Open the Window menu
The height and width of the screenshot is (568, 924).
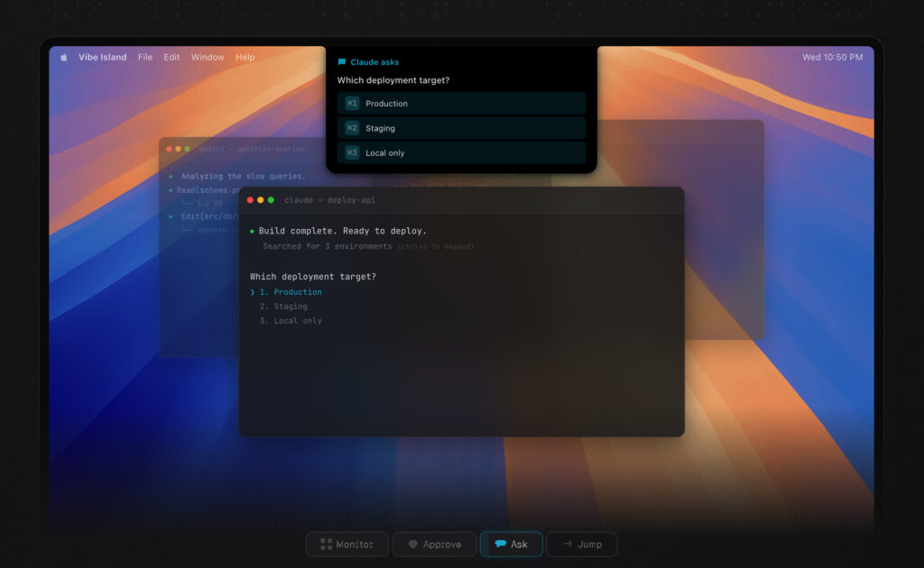(x=208, y=57)
